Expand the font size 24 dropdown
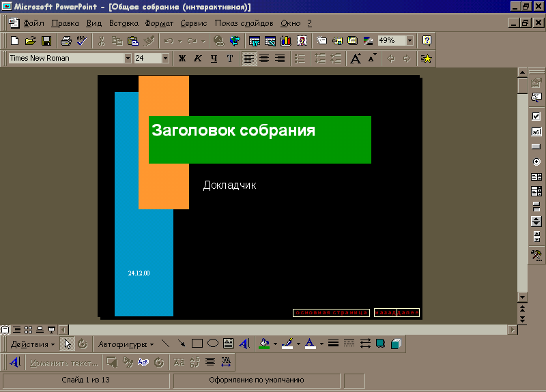This screenshot has height=392, width=546. click(x=165, y=58)
